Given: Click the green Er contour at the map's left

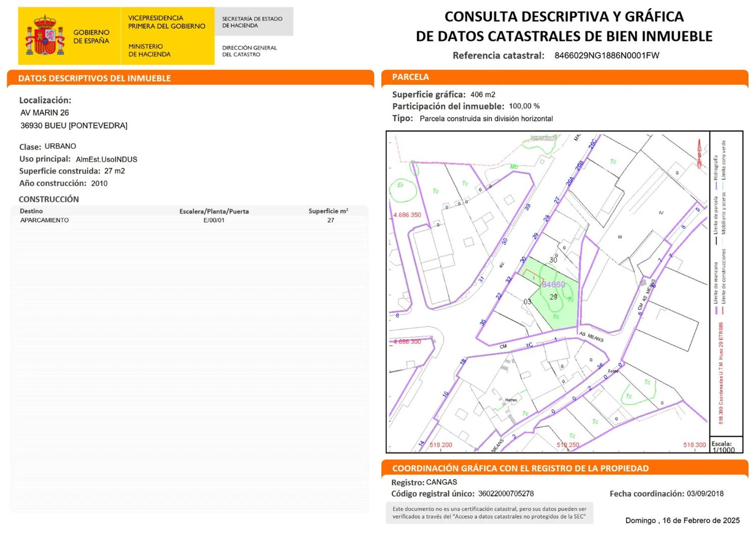Looking at the screenshot, I should click(x=402, y=190).
